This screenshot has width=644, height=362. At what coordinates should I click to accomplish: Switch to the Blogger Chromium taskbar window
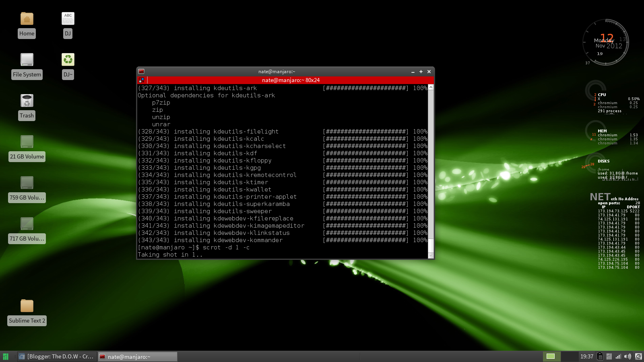(57, 356)
